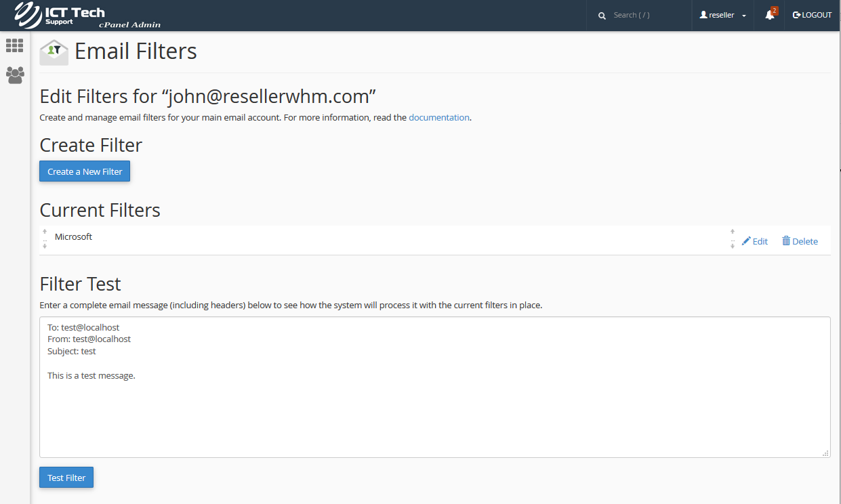Click left reorder handle of Microsoft filter
This screenshot has height=504, width=841.
pos(45,238)
